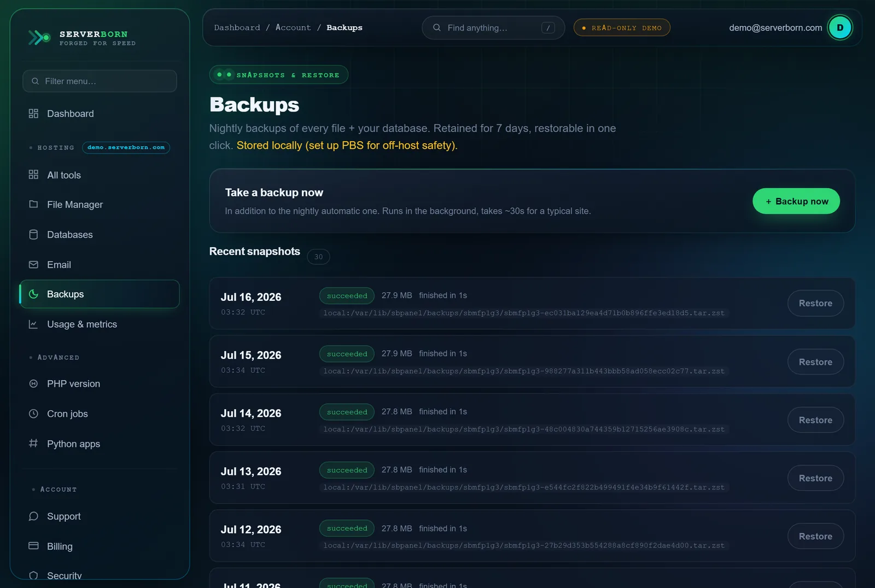Image resolution: width=875 pixels, height=588 pixels.
Task: Click the Billing card icon
Action: [x=33, y=546]
